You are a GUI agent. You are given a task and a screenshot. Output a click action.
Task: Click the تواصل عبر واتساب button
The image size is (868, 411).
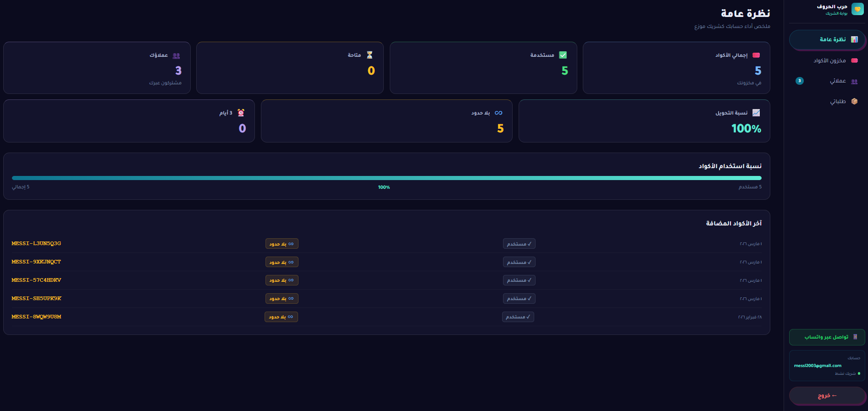click(x=827, y=337)
